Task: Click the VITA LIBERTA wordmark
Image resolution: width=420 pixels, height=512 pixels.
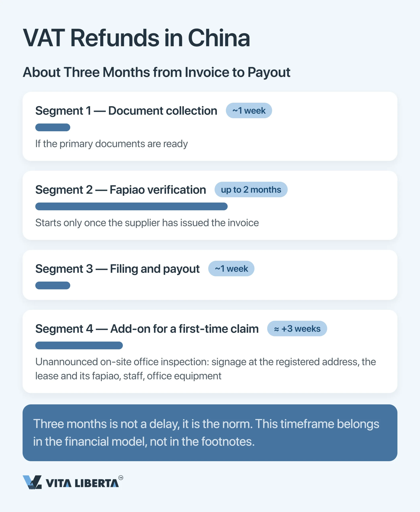Action: [82, 483]
